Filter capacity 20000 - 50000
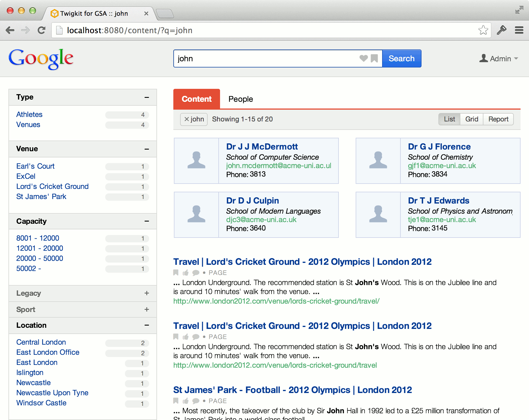 coord(40,258)
